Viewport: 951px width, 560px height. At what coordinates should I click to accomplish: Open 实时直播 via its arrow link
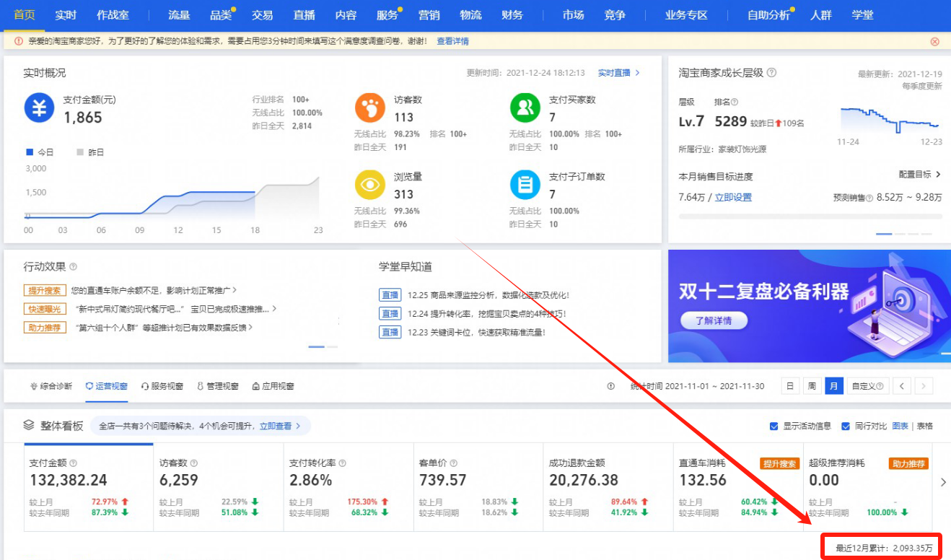point(619,73)
